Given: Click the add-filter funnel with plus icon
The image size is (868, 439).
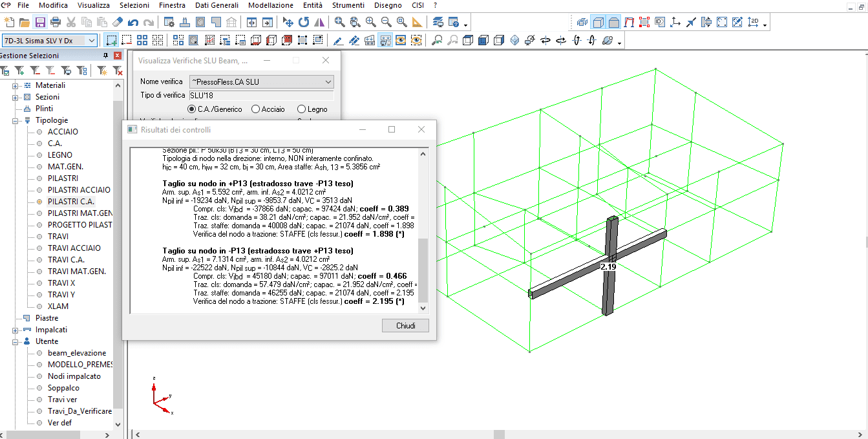Looking at the screenshot, I should point(19,70).
